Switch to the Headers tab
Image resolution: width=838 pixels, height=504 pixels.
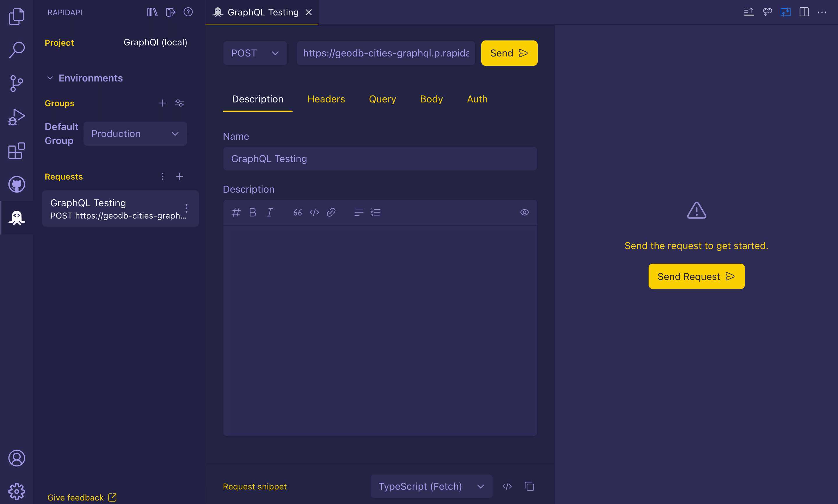pos(326,99)
